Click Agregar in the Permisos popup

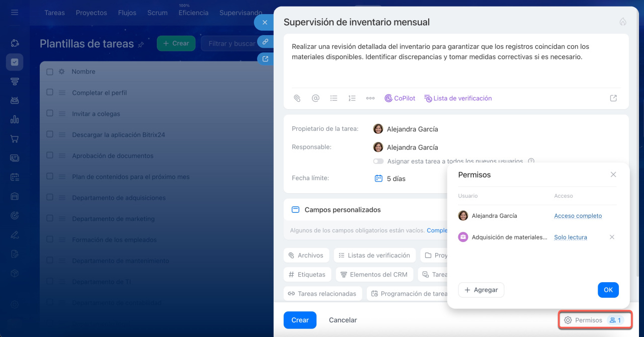click(481, 290)
